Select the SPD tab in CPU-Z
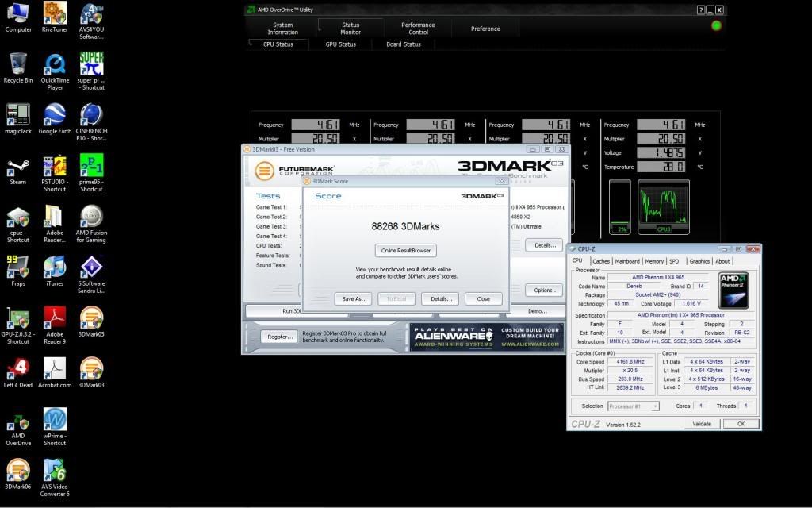Image resolution: width=812 pixels, height=508 pixels. [674, 261]
